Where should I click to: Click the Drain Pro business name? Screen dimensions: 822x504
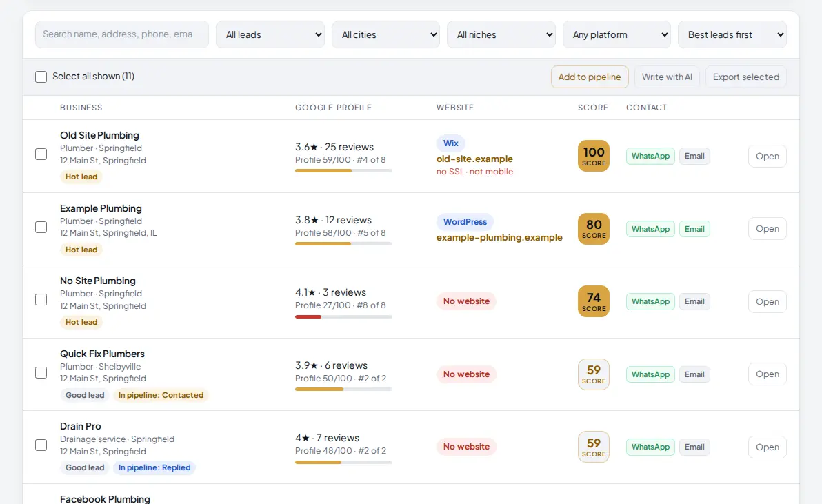[x=80, y=427]
